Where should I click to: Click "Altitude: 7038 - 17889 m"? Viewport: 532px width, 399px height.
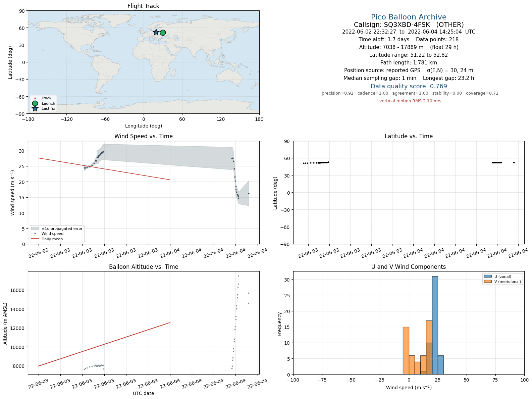(x=391, y=47)
